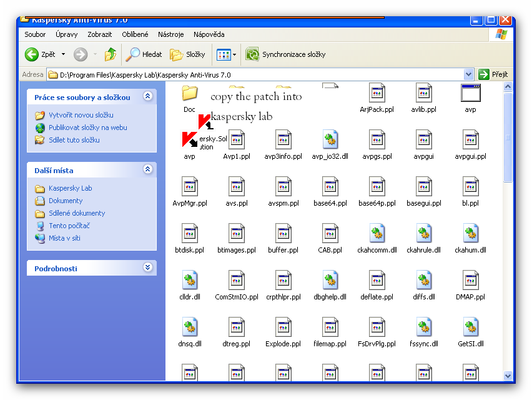This screenshot has width=532, height=400.
Task: Open the Zpět history dropdown arrow
Action: click(64, 54)
